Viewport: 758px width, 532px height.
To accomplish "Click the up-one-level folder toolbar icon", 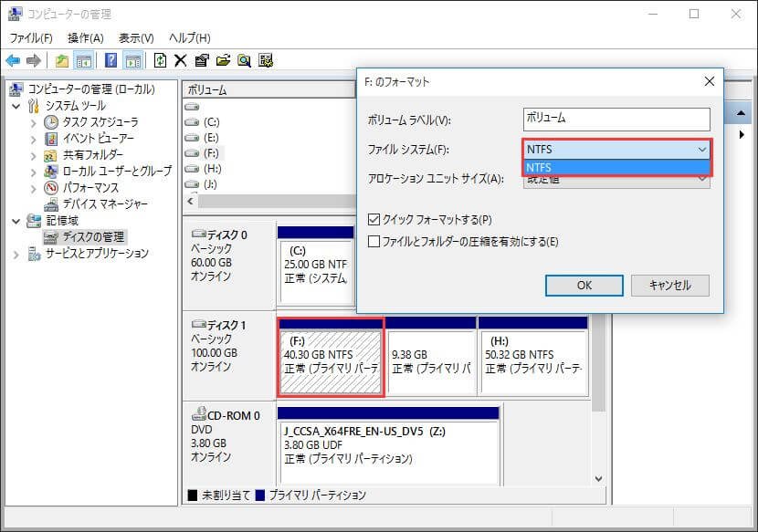I will coord(61,61).
